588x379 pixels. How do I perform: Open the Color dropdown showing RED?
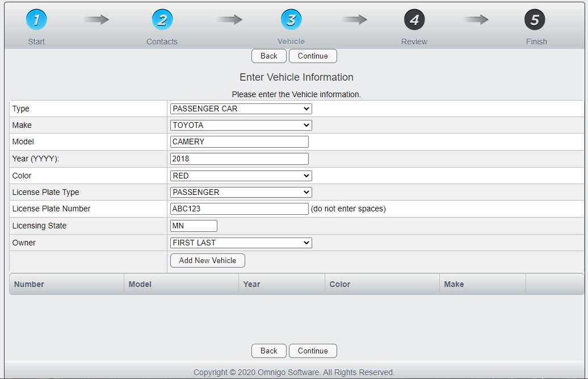241,176
